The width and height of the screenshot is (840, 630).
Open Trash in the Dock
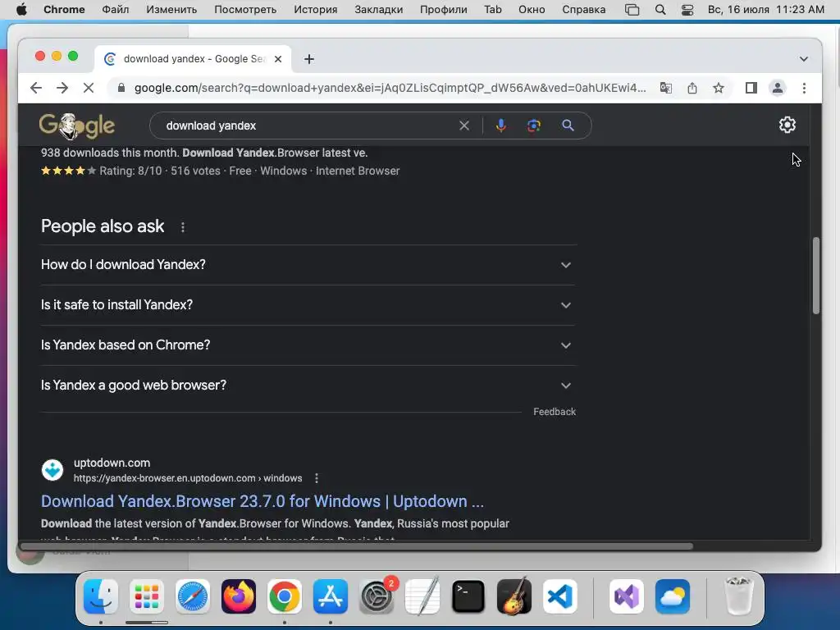739,596
